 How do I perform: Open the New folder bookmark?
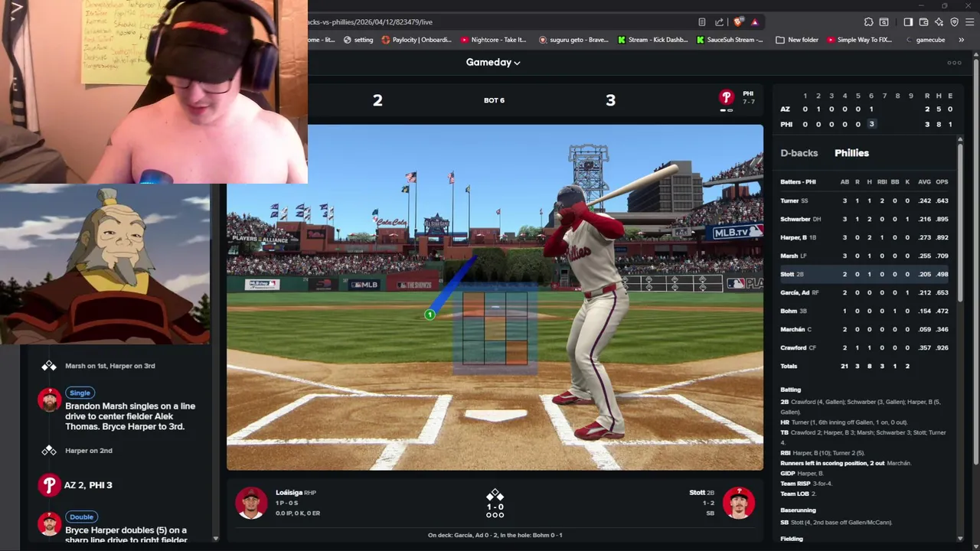pos(795,40)
